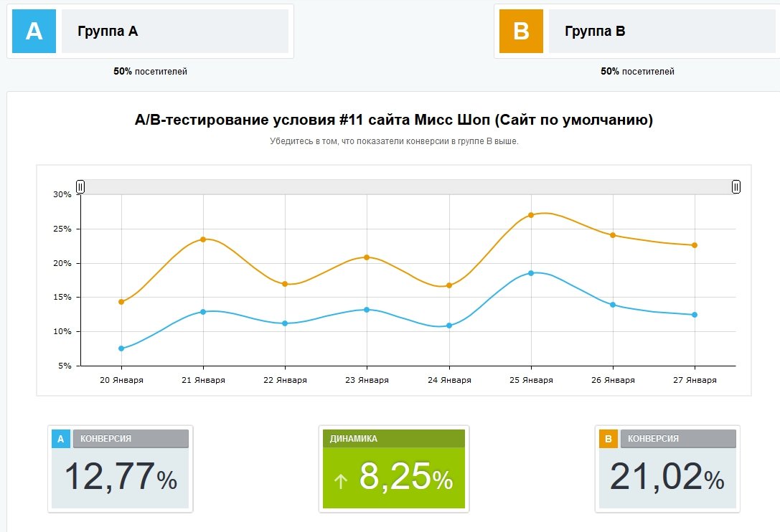Click blue data point on 25 Января

click(531, 273)
